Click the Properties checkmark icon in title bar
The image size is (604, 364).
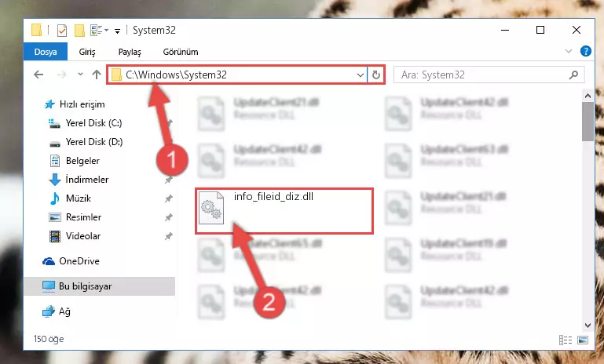click(x=62, y=31)
